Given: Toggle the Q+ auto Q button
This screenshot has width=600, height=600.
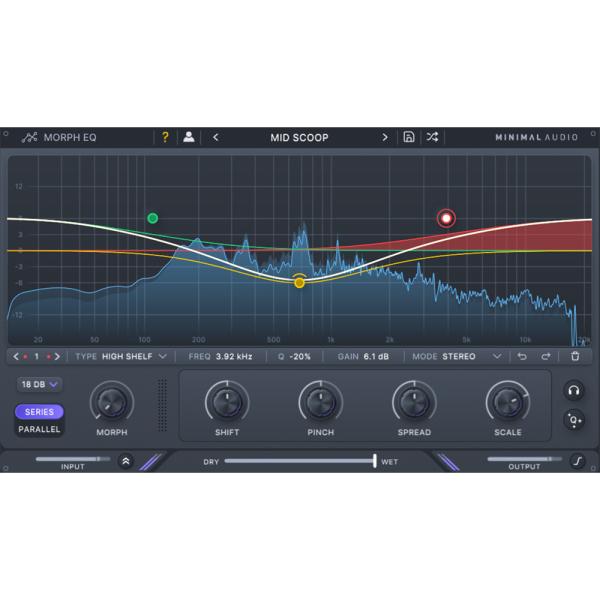Looking at the screenshot, I should [574, 420].
